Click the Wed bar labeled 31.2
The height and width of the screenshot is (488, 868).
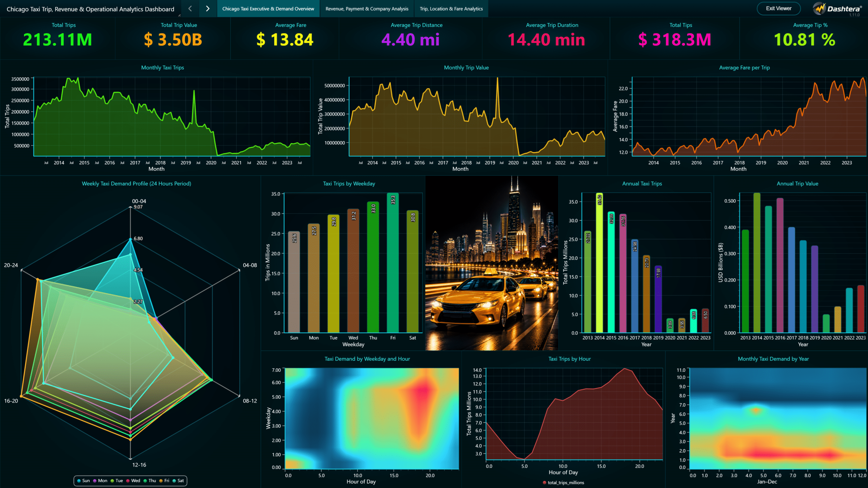[353, 270]
